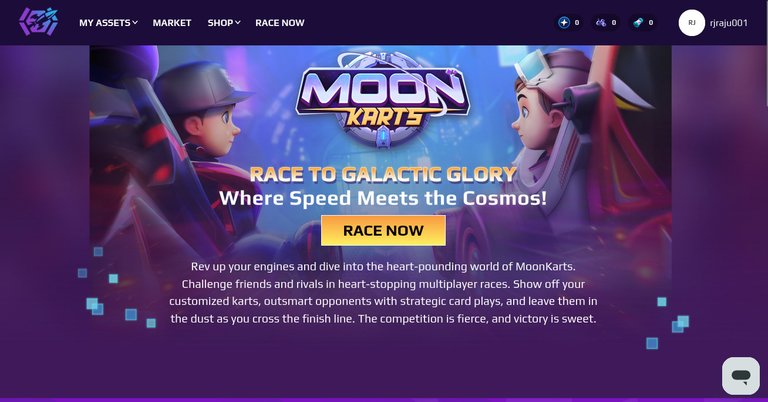Click the MoonKarts description paragraph text
Image resolution: width=768 pixels, height=402 pixels.
point(383,293)
